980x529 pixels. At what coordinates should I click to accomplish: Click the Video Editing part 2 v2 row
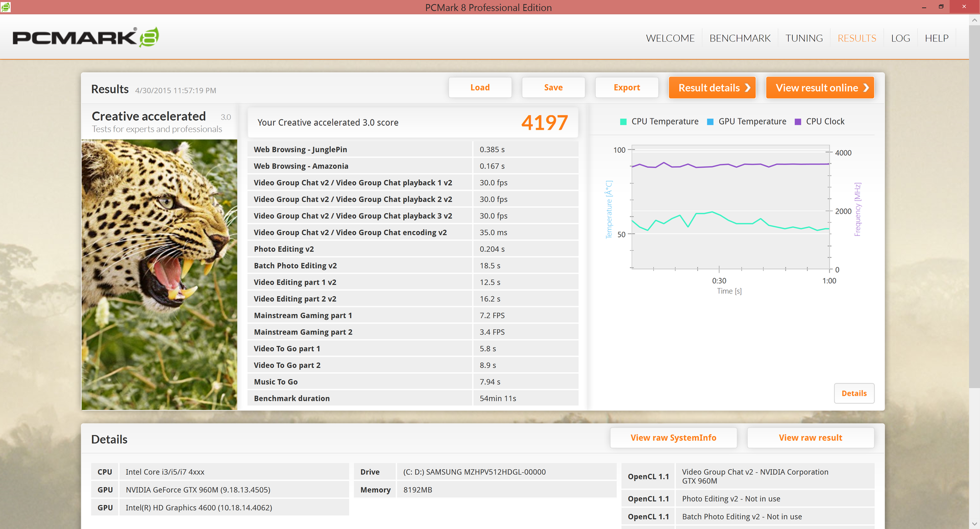(x=413, y=299)
